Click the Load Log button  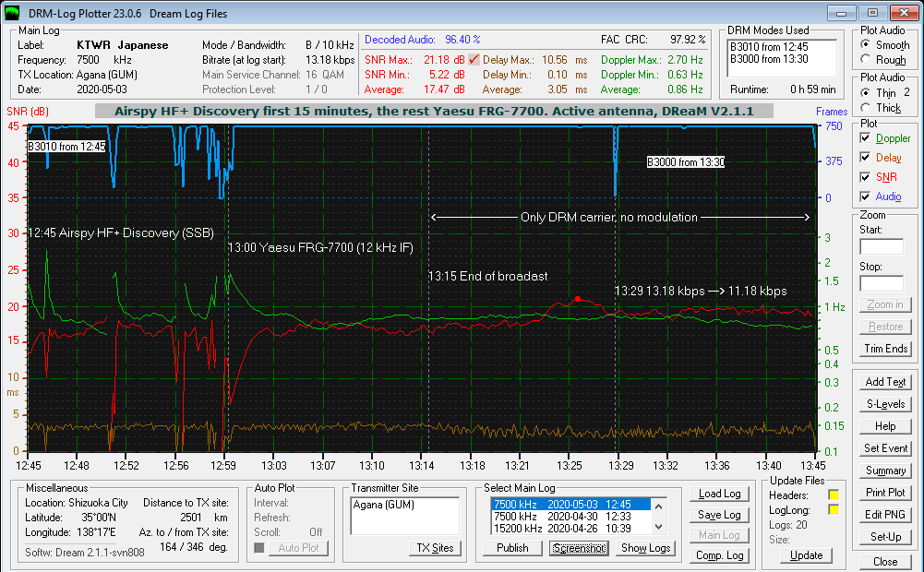[x=719, y=494]
